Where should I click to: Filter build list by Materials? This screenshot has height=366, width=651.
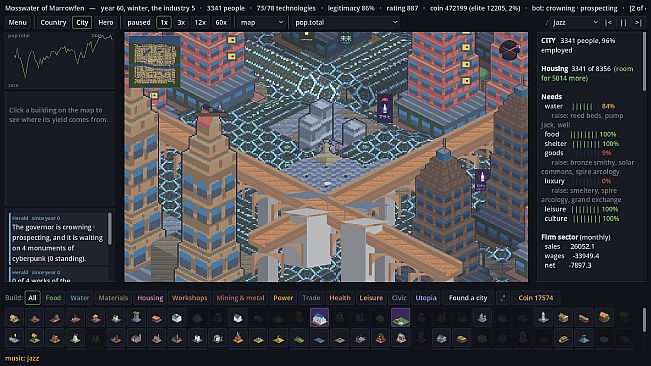pos(113,298)
